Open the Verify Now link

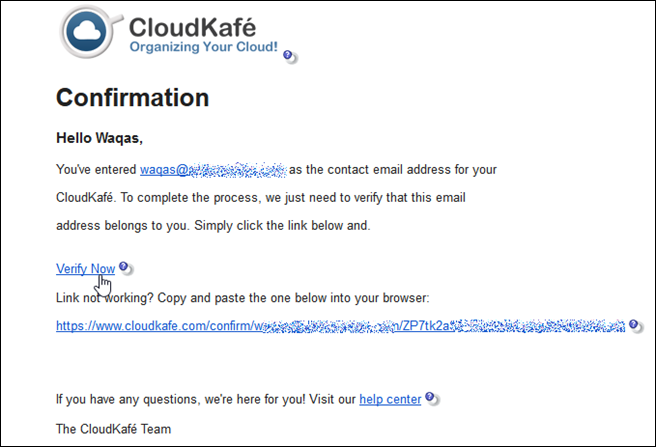click(85, 269)
